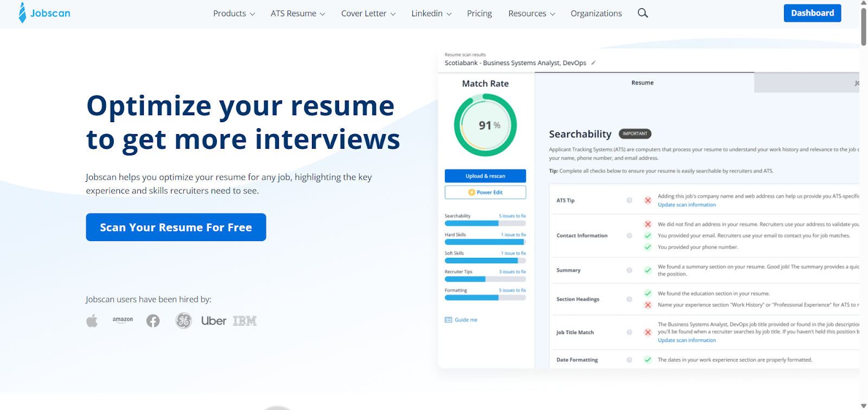Click Soft Skills 1 issue to fix
Viewport: 868px width, 410px height.
pos(514,253)
